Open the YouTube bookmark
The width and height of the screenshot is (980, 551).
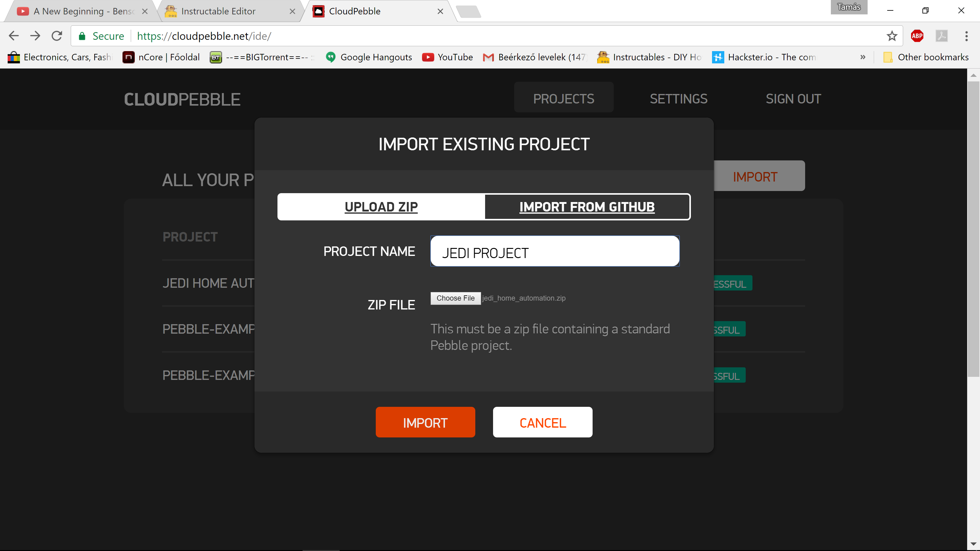[447, 57]
